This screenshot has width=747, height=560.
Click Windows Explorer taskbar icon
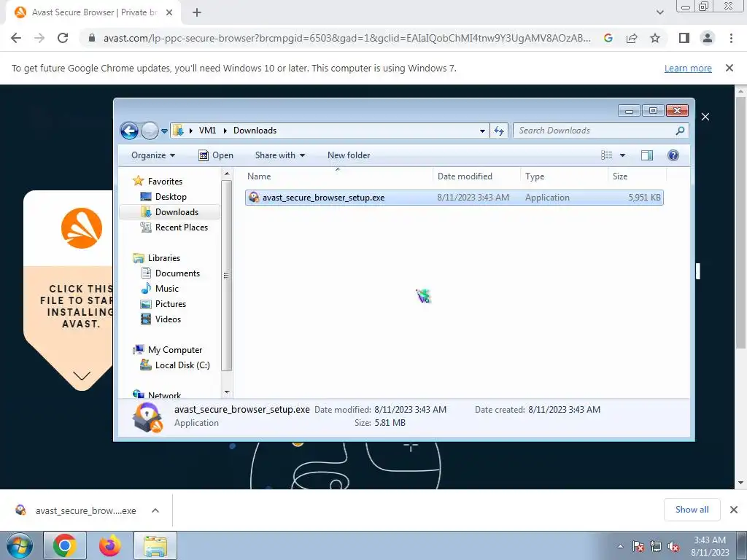[x=155, y=545]
